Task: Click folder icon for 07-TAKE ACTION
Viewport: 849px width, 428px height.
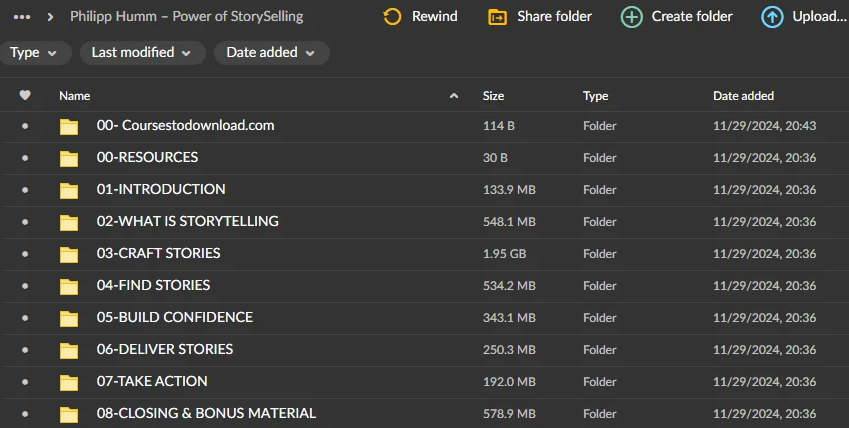Action: 69,382
